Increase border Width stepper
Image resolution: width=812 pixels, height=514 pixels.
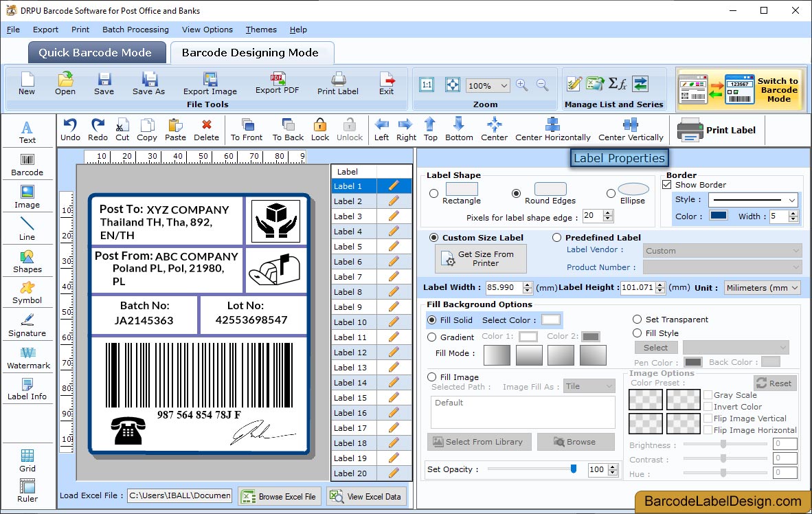tap(793, 213)
